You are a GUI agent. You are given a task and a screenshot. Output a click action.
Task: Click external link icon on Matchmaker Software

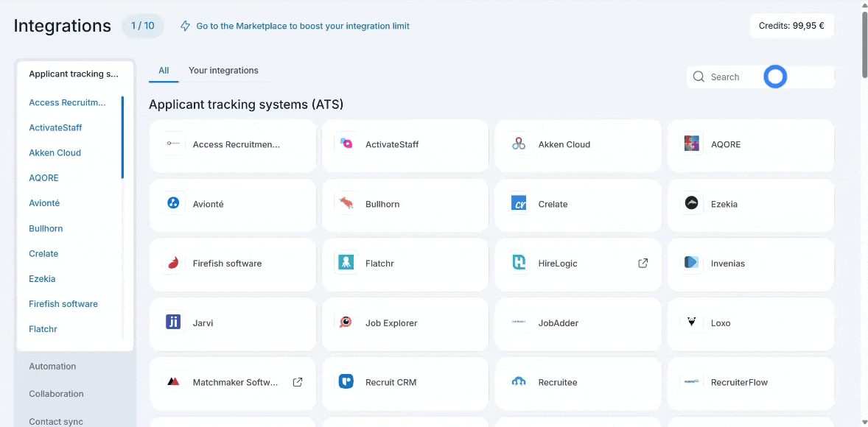coord(297,382)
